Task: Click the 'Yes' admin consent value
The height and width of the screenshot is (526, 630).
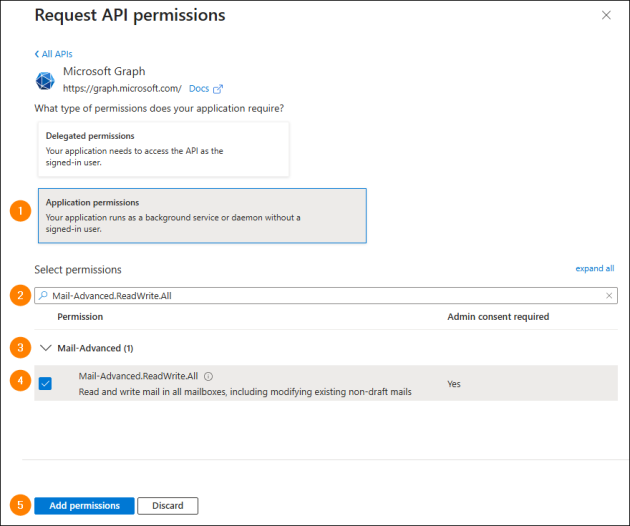Action: coord(454,384)
